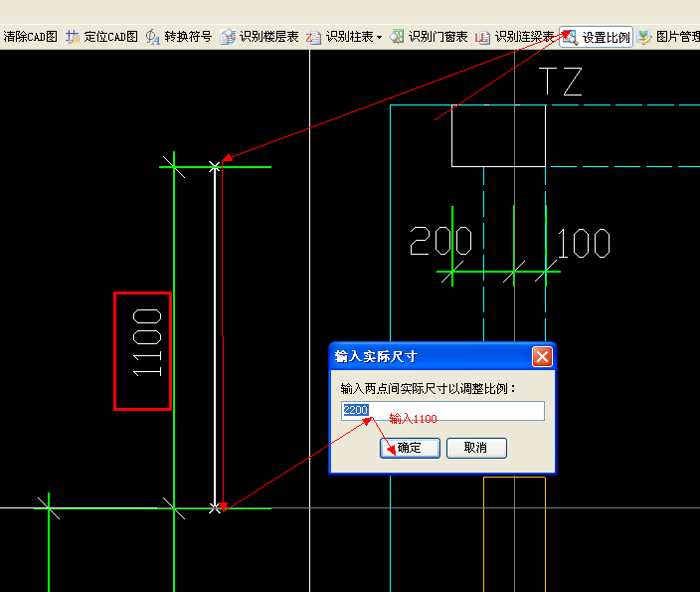Click the 识别连梁表 icon
700x592 pixels.
click(x=482, y=37)
